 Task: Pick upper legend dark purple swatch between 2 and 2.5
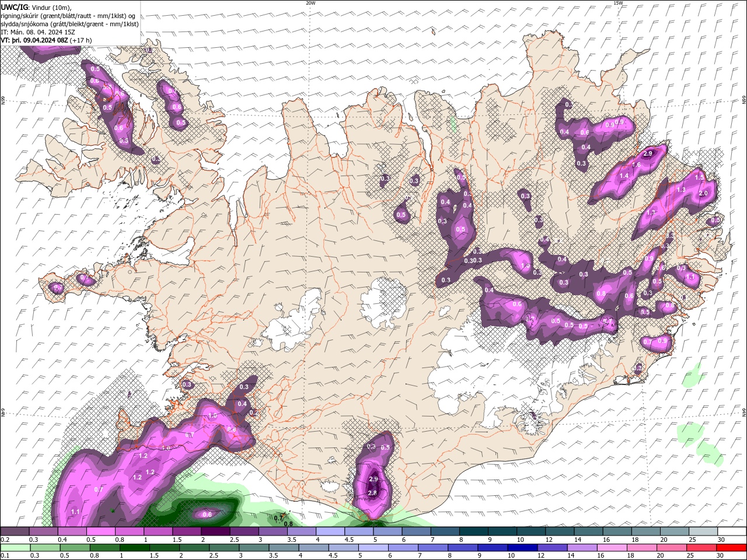tap(215, 531)
